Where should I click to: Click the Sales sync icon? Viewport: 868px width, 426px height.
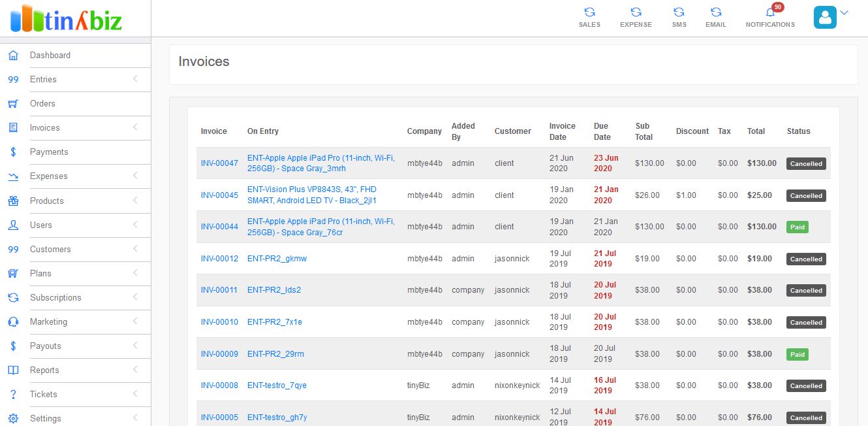click(589, 12)
